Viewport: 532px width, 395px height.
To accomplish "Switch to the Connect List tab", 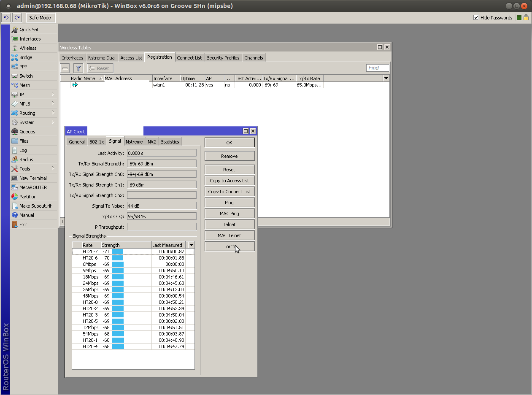I will [x=189, y=58].
